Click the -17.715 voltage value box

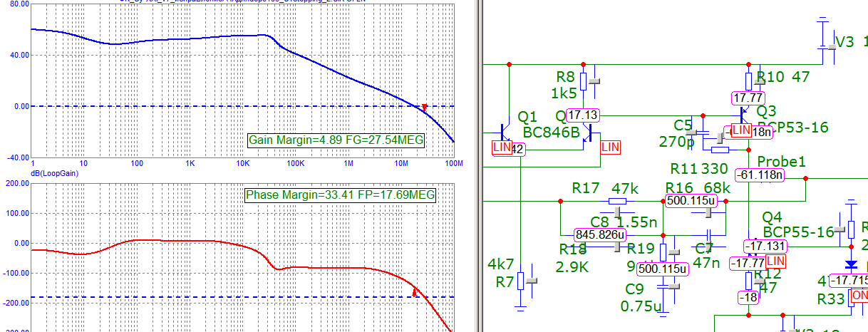[x=849, y=280]
